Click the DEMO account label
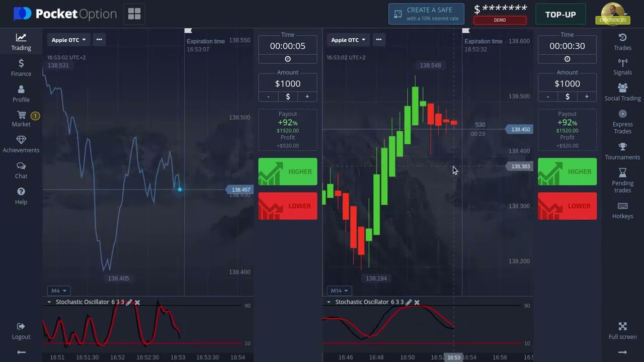This screenshot has height=362, width=644. click(x=500, y=20)
